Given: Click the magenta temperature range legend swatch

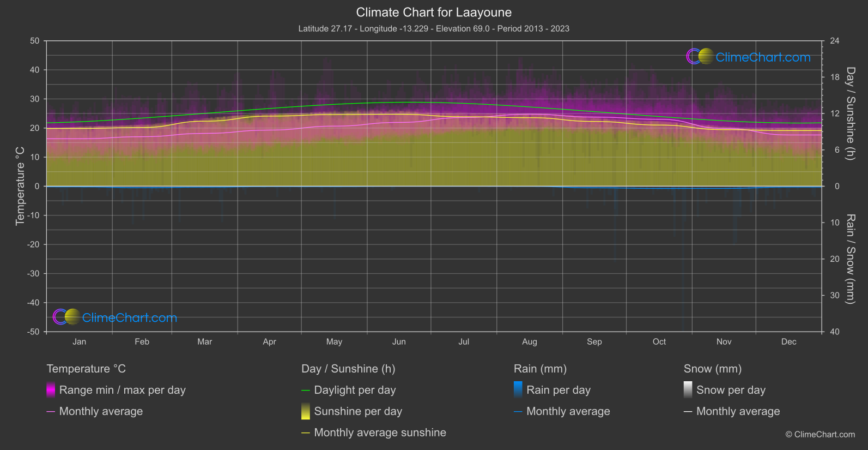Looking at the screenshot, I should tap(51, 390).
